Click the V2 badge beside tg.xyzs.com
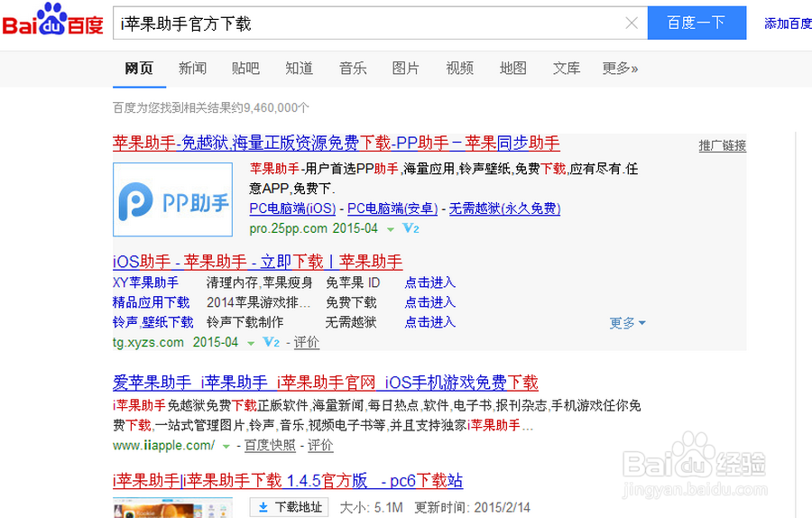The width and height of the screenshot is (812, 518). pyautogui.click(x=271, y=342)
